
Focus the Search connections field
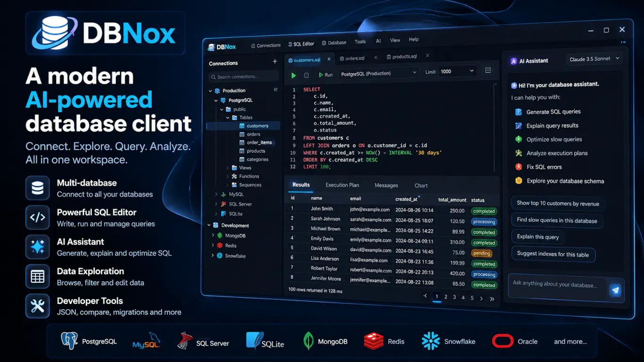coord(243,77)
